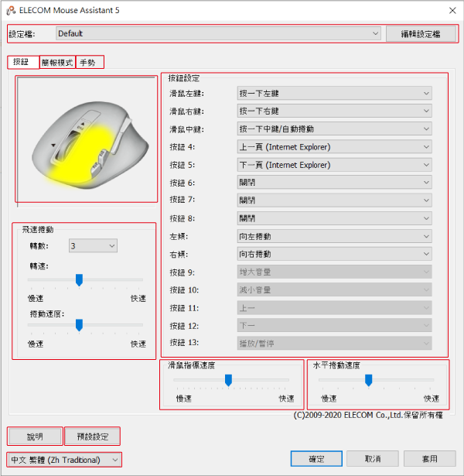The image size is (464, 476).
Task: Click the 水平捲動速度 slider thumb
Action: coord(368,380)
